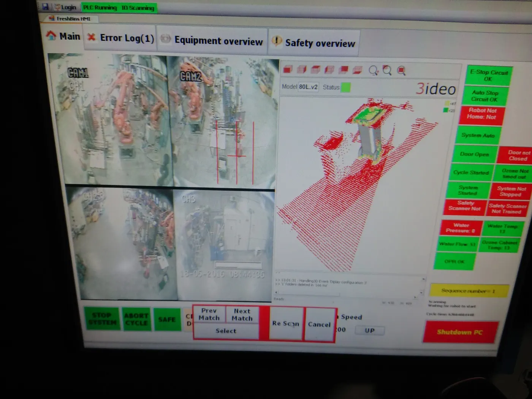Screen dimensions: 532x399
Task: Click the IO Scanning status label
Action: [138, 8]
